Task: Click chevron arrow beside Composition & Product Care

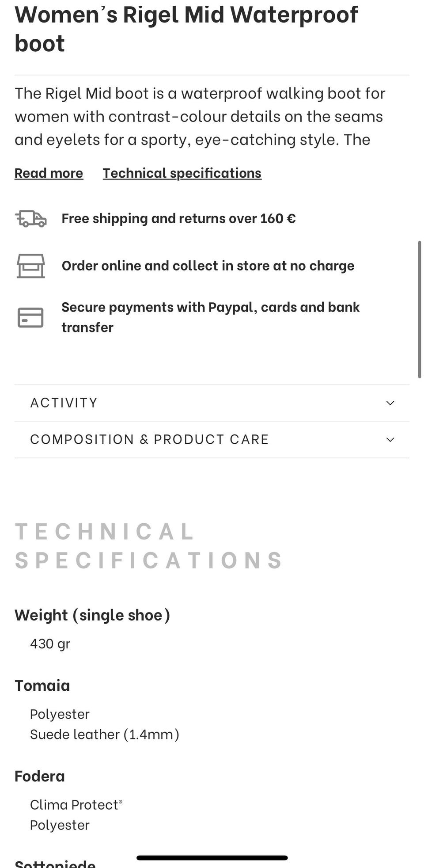Action: (390, 440)
